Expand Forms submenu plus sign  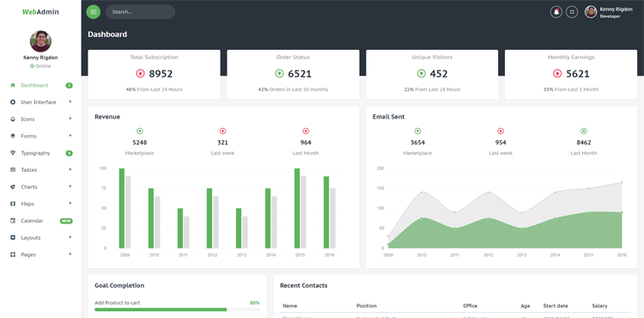pos(70,136)
